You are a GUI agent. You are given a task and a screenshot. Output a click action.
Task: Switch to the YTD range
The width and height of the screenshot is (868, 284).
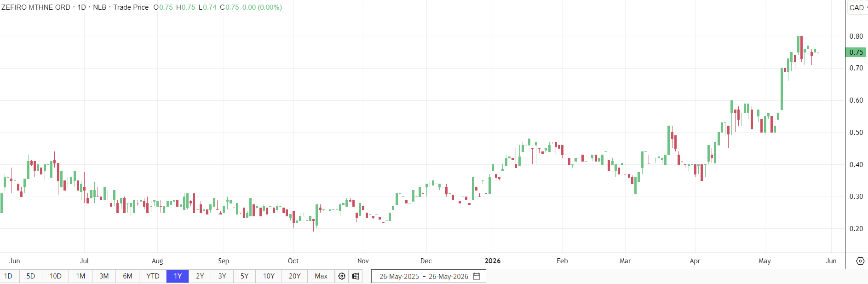153,276
